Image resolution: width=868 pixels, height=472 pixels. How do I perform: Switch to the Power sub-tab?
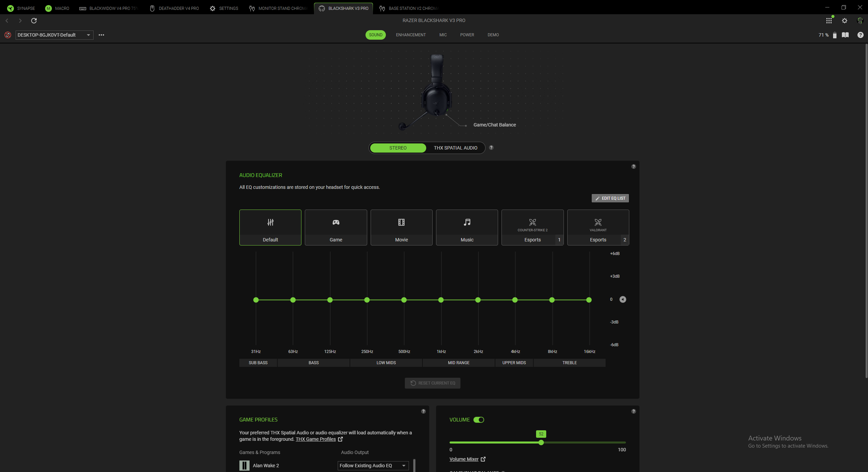pyautogui.click(x=467, y=35)
